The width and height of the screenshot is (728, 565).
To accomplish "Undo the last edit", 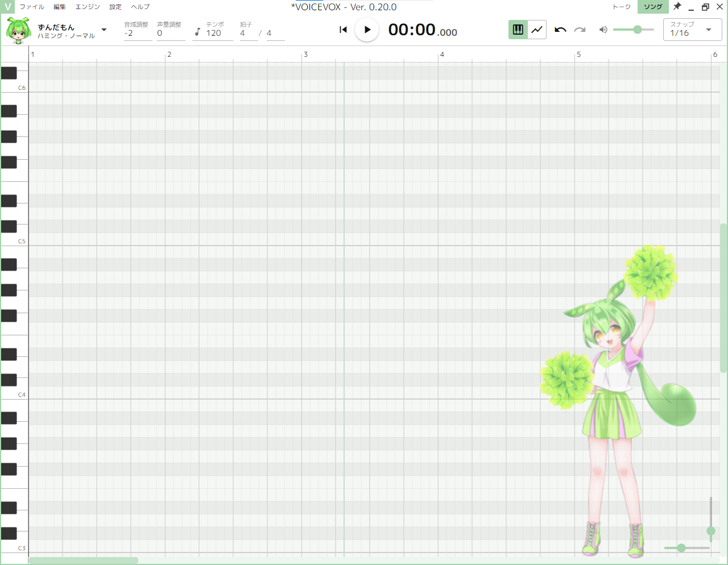I will coord(560,30).
